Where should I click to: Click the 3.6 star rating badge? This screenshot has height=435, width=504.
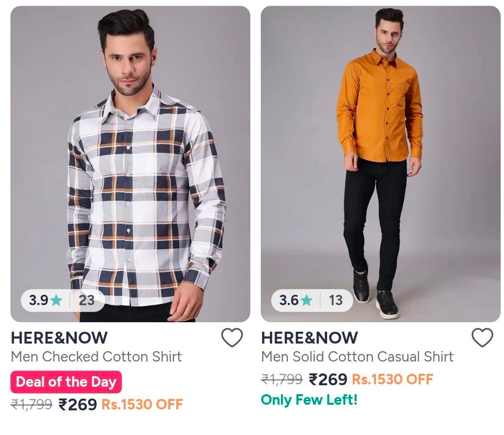pyautogui.click(x=312, y=300)
